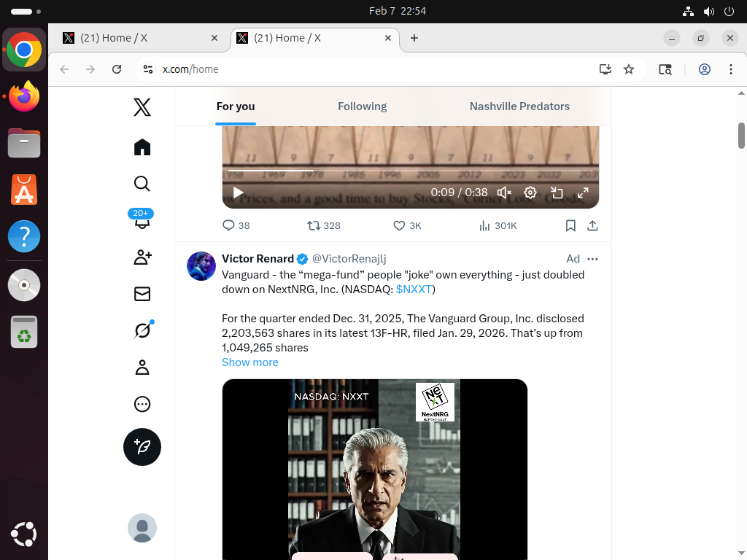This screenshot has height=560, width=747.
Task: Open the ad's three-dot more menu
Action: [592, 259]
